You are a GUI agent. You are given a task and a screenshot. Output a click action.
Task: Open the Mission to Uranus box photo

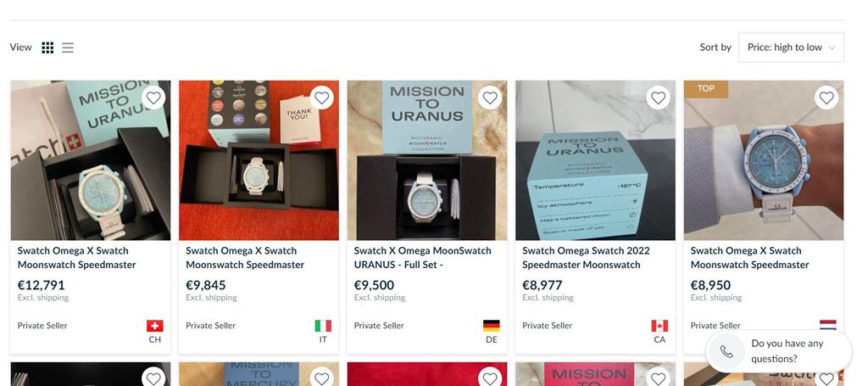click(x=595, y=161)
